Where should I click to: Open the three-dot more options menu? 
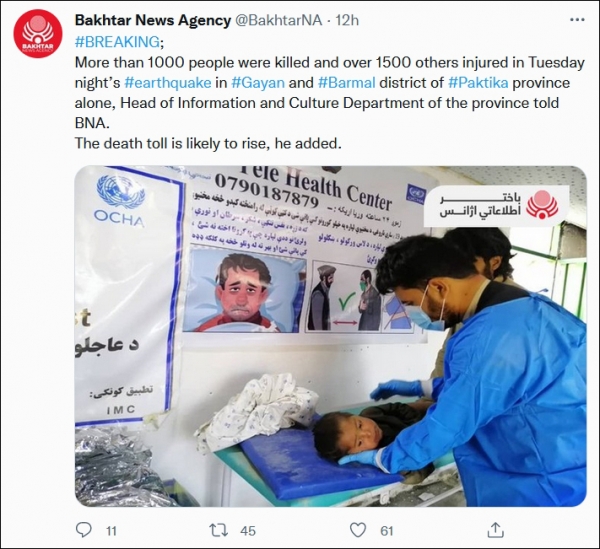(x=577, y=20)
